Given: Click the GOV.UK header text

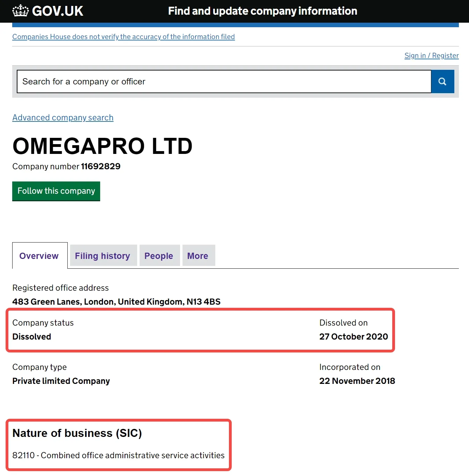Looking at the screenshot, I should point(58,11).
